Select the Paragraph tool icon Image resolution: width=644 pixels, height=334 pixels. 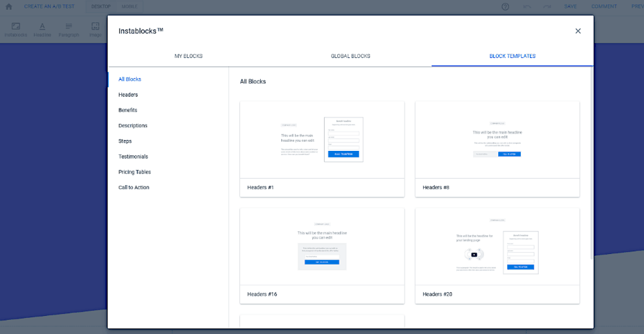point(68,30)
